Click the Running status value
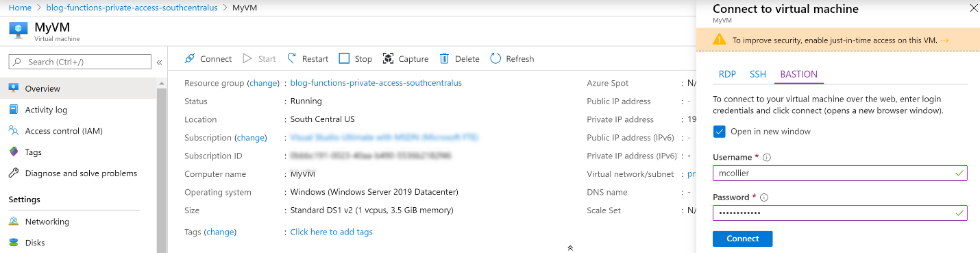Viewport: 980px width, 253px height. click(x=306, y=101)
